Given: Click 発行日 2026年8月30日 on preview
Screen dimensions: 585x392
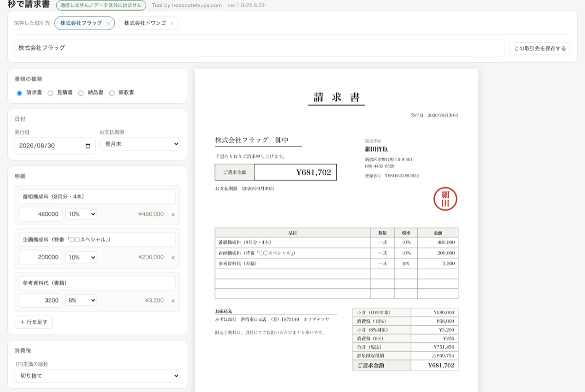Looking at the screenshot, I should tap(434, 115).
